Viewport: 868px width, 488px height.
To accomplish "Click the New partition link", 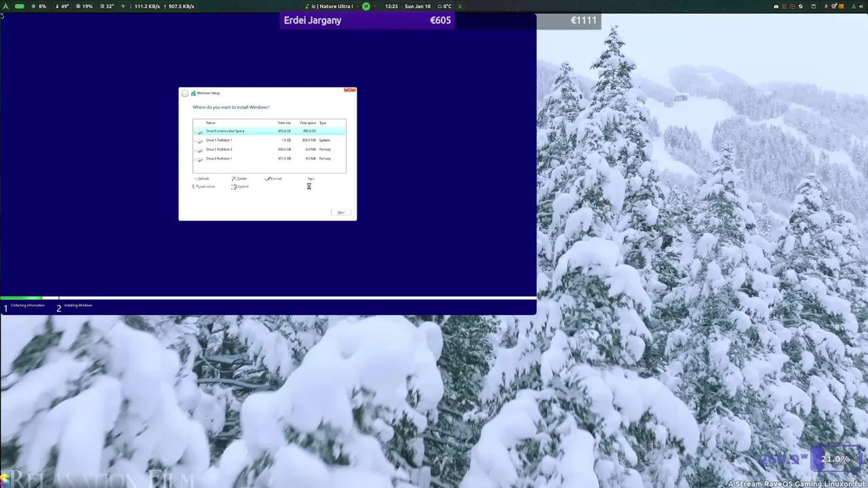I will 311,178.
